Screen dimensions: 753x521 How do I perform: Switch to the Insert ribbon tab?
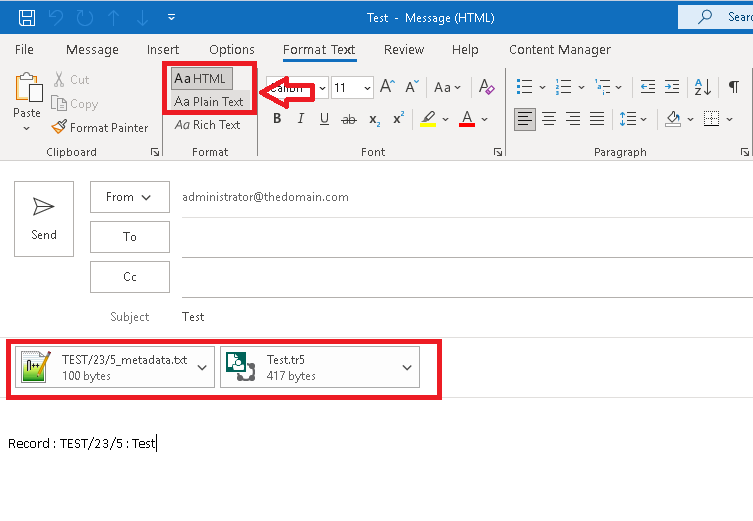(x=163, y=49)
